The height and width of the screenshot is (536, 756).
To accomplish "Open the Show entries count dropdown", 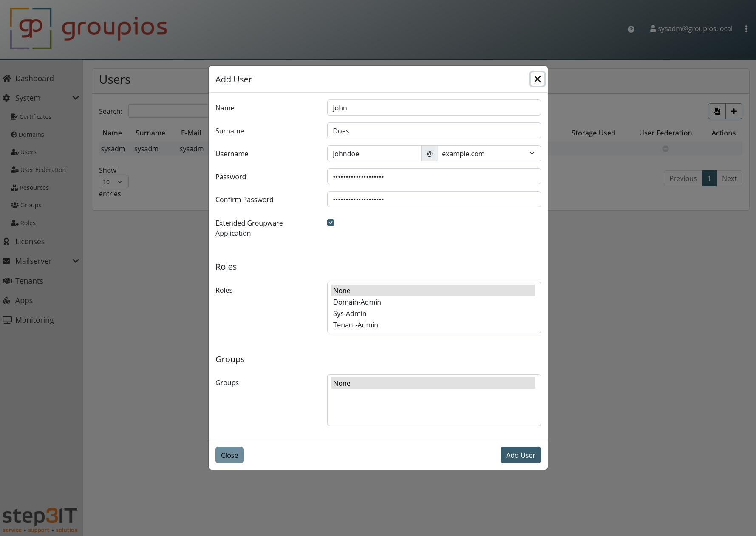I will pyautogui.click(x=113, y=181).
